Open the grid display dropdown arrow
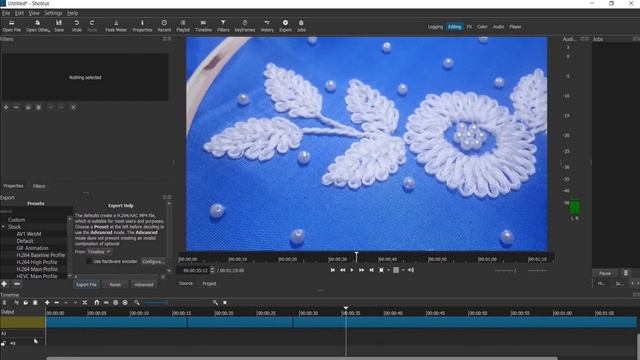 [403, 270]
